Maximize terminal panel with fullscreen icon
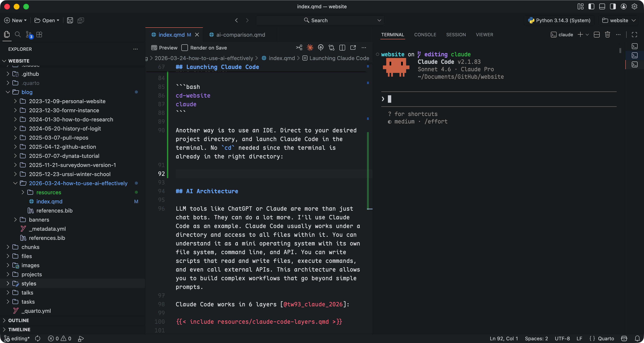Viewport: 644px width, 343px height. 634,35
